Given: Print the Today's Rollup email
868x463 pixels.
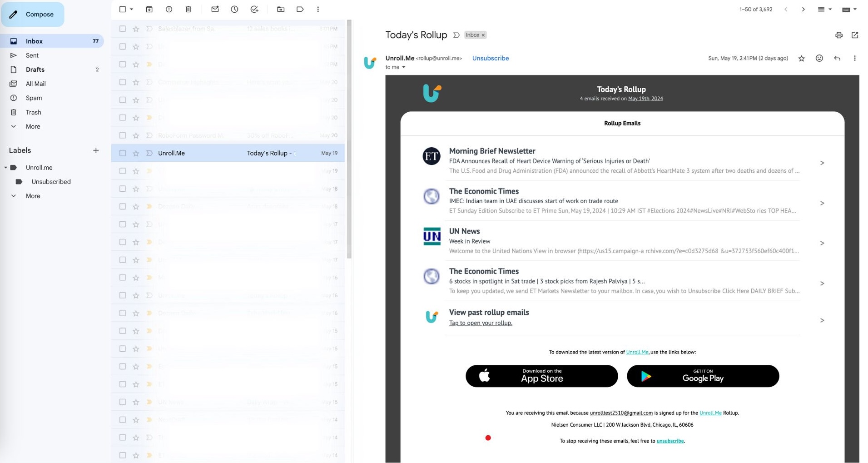Looking at the screenshot, I should pyautogui.click(x=839, y=35).
